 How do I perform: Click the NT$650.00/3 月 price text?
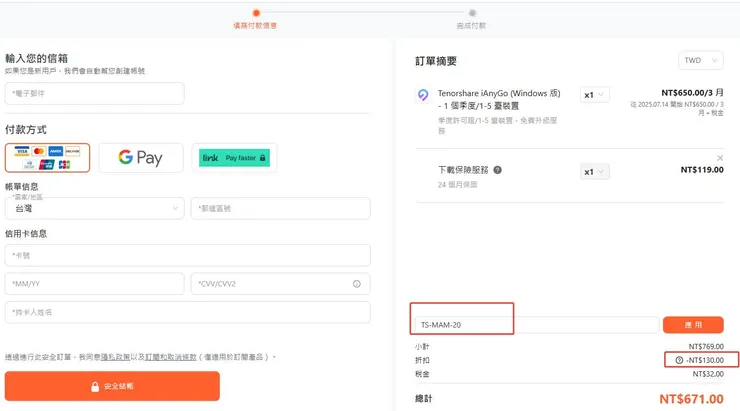pos(692,93)
